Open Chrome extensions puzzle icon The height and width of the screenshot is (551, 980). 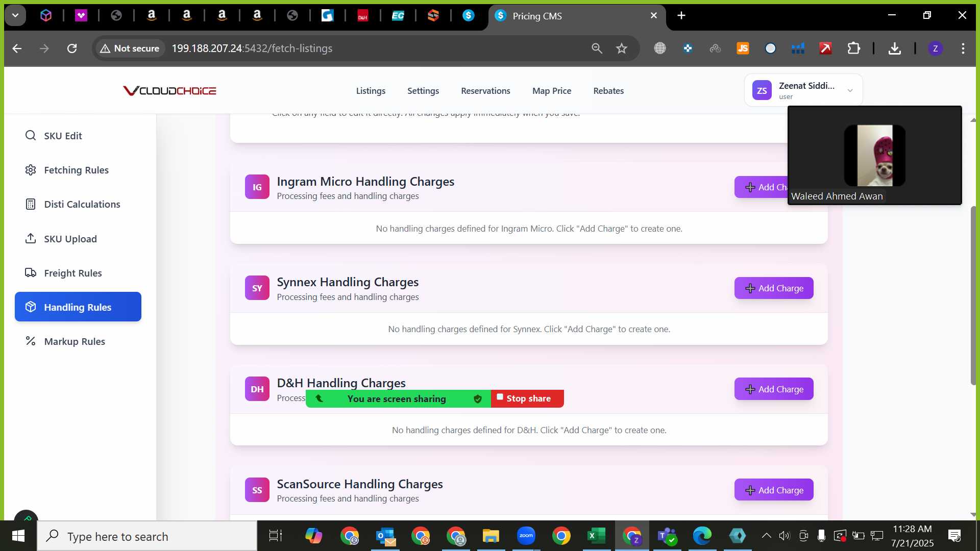(853, 48)
